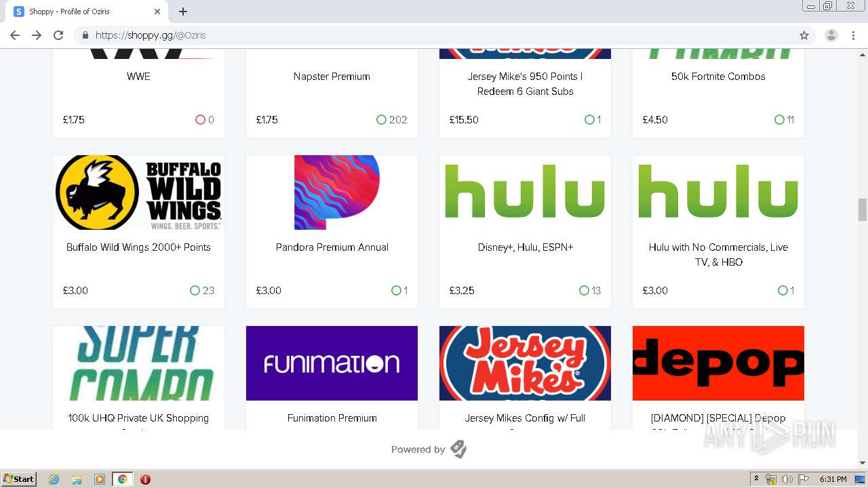The width and height of the screenshot is (868, 488).
Task: Open the Pandora Premium logo image
Action: (332, 192)
